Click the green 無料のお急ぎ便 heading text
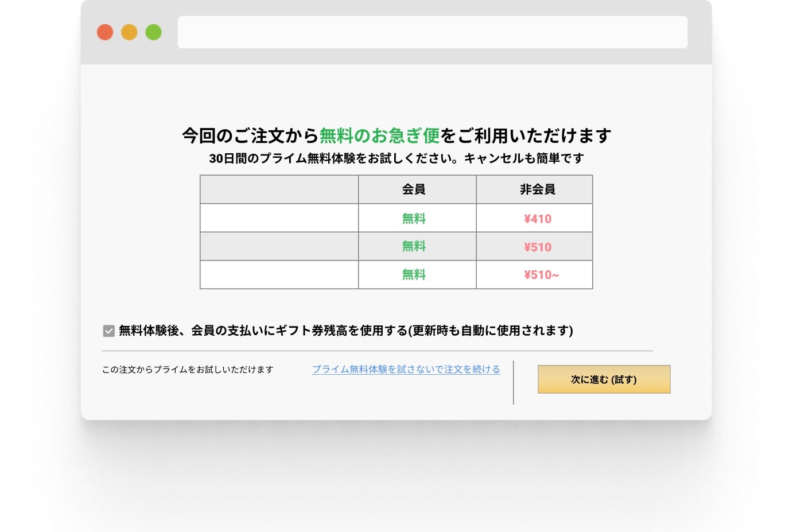 [379, 136]
